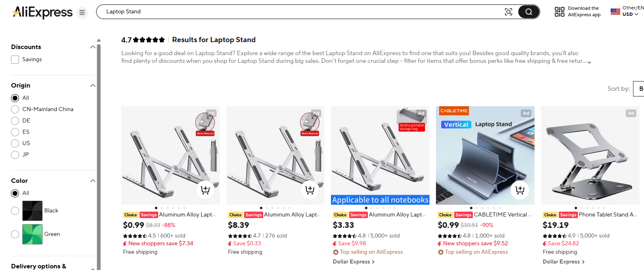Choose the US origin radio button
The height and width of the screenshot is (270, 644).
coord(15,143)
